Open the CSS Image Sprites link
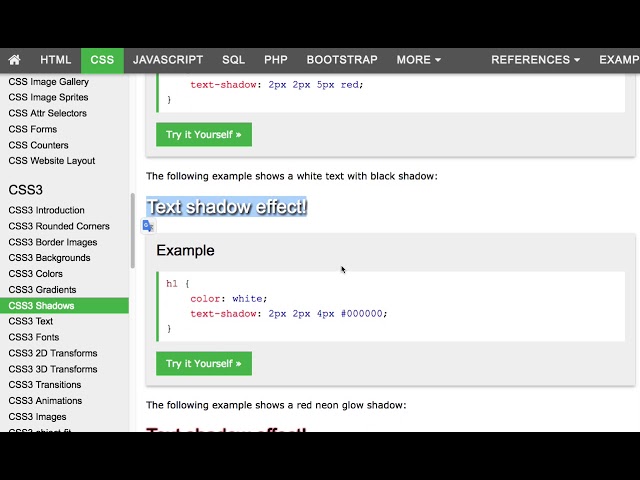 pos(48,98)
